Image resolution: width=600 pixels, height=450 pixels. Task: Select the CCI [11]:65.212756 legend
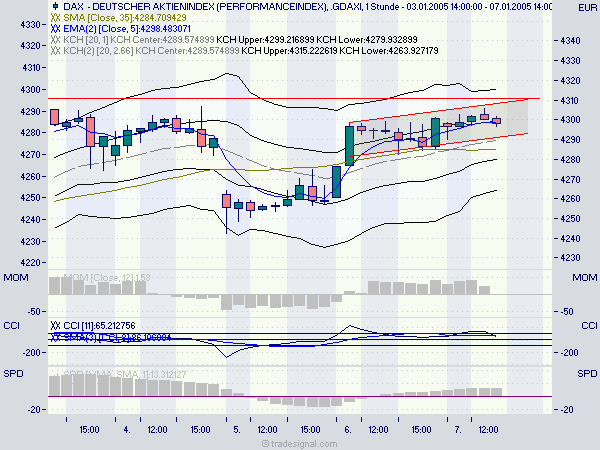click(x=99, y=326)
